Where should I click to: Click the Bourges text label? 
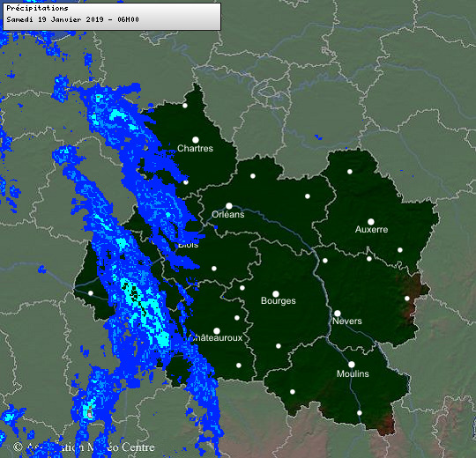click(279, 301)
